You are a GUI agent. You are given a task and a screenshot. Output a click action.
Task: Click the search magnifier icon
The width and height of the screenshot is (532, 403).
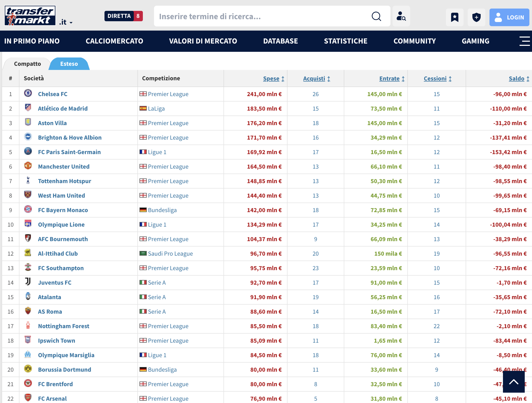(376, 17)
